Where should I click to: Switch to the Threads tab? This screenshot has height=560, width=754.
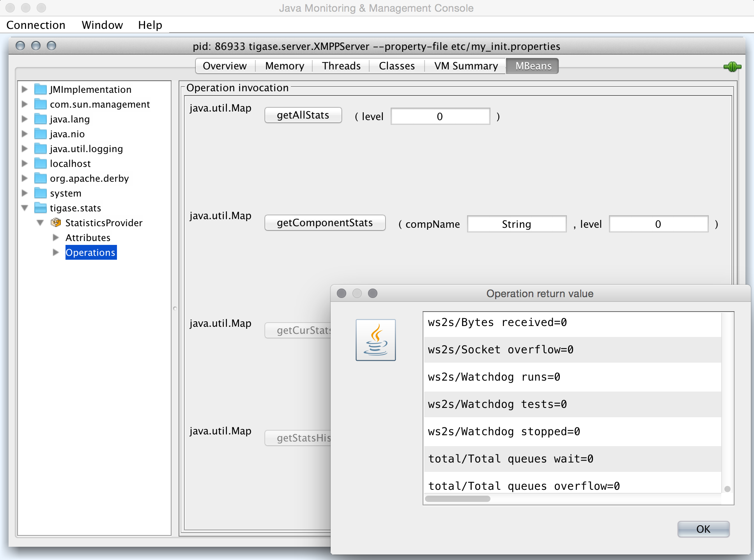tap(341, 66)
